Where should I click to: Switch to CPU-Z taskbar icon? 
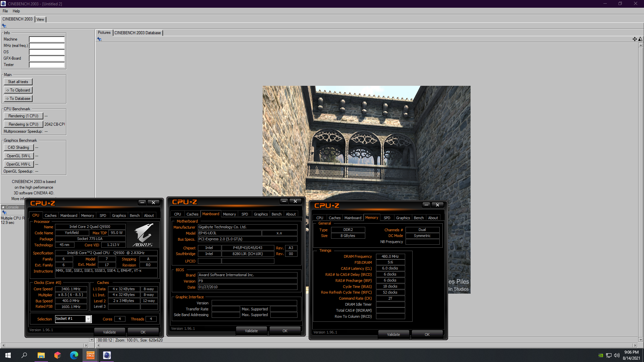(91, 355)
